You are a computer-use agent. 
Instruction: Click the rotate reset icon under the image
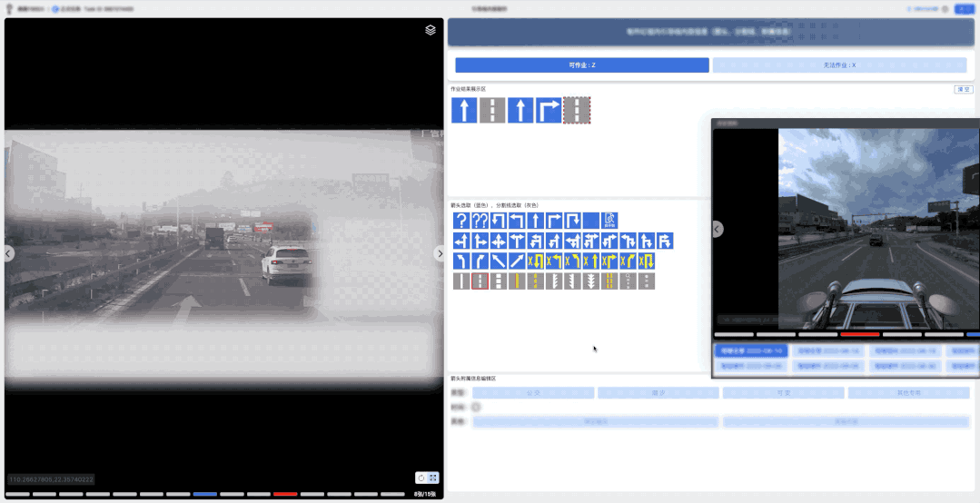[421, 478]
